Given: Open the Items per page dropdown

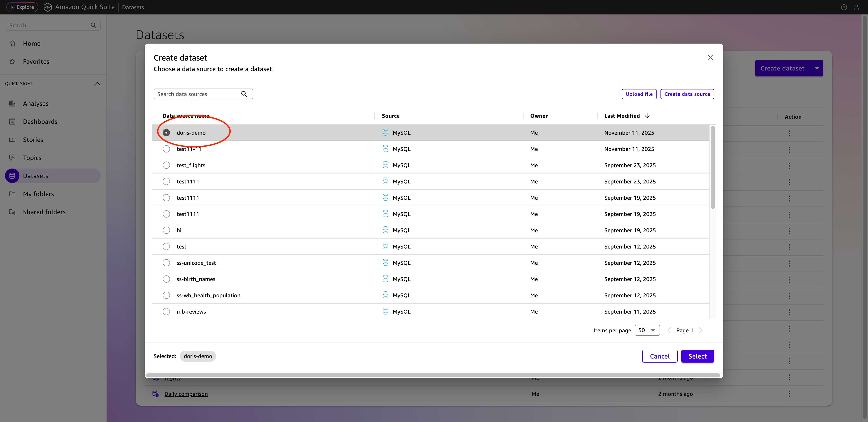Looking at the screenshot, I should tap(647, 330).
